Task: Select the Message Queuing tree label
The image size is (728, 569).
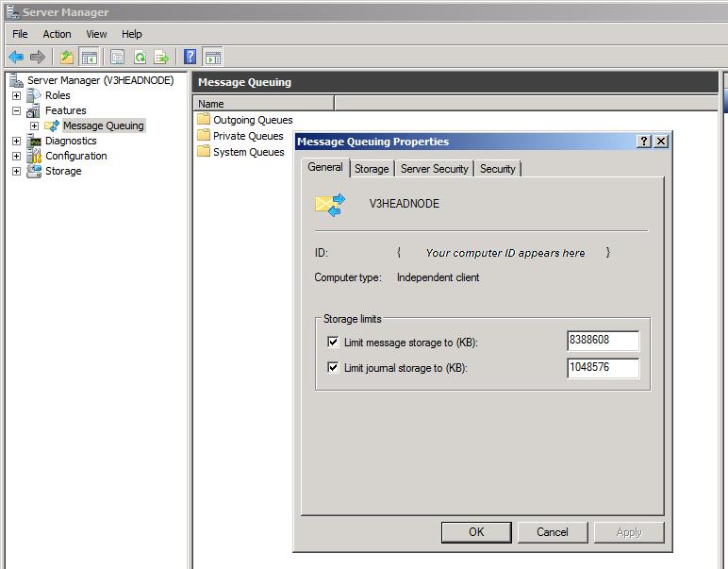Action: 104,126
